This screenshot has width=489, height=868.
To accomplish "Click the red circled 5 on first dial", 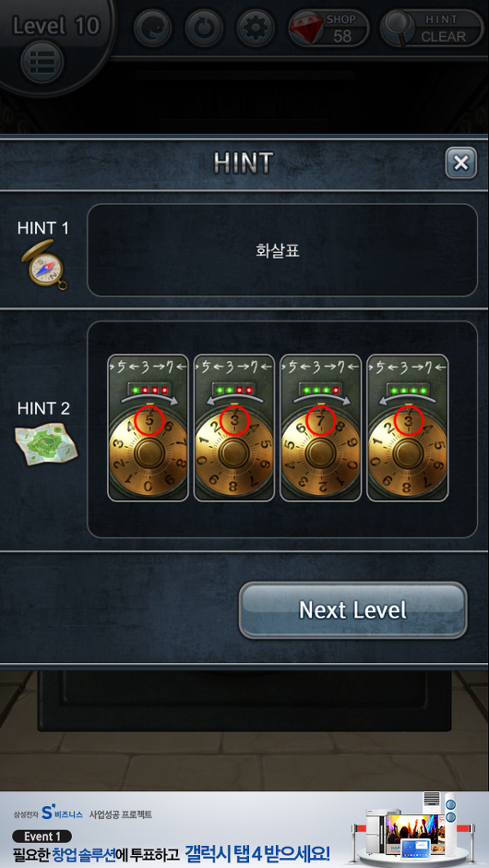I will (x=149, y=421).
